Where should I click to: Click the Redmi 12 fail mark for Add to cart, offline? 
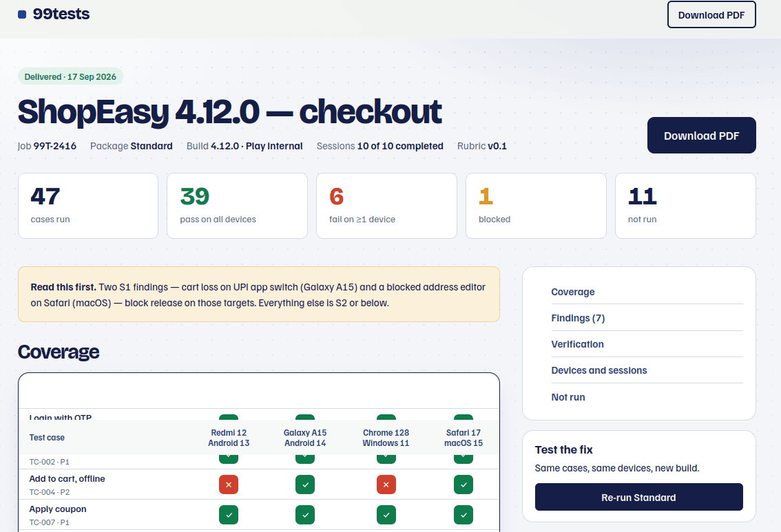229,485
